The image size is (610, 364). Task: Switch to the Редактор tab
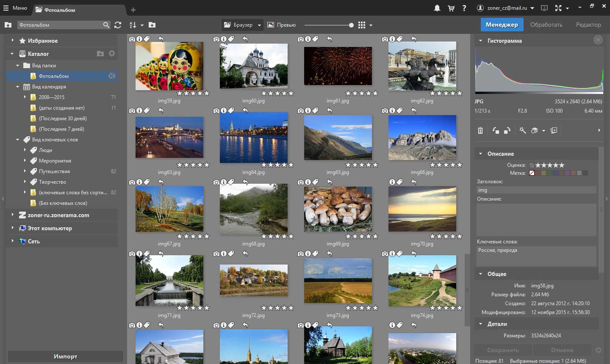point(588,25)
